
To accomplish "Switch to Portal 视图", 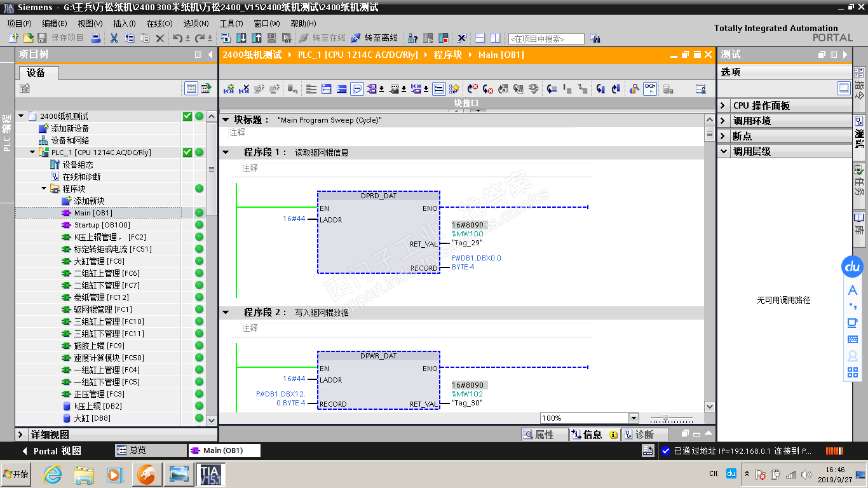I will 51,451.
